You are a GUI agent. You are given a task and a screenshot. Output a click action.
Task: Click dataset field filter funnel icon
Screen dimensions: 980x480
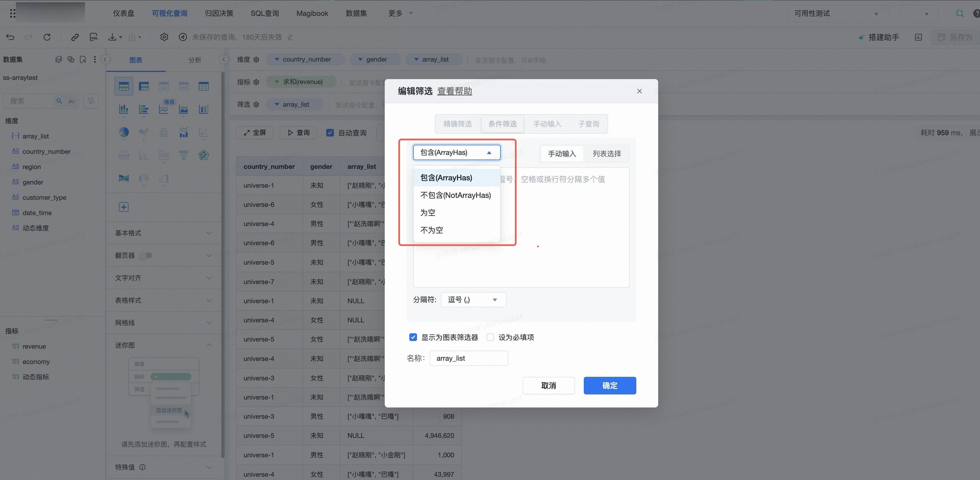click(x=91, y=101)
